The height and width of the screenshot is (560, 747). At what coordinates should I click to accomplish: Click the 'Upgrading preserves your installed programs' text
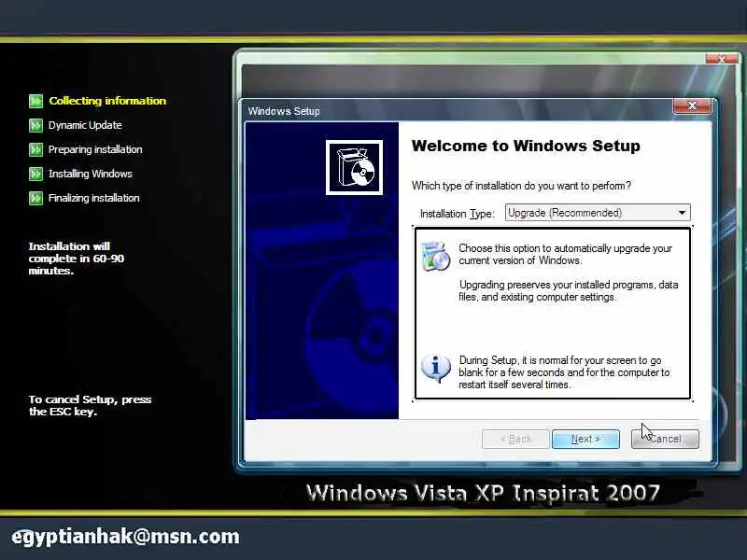pos(569,290)
